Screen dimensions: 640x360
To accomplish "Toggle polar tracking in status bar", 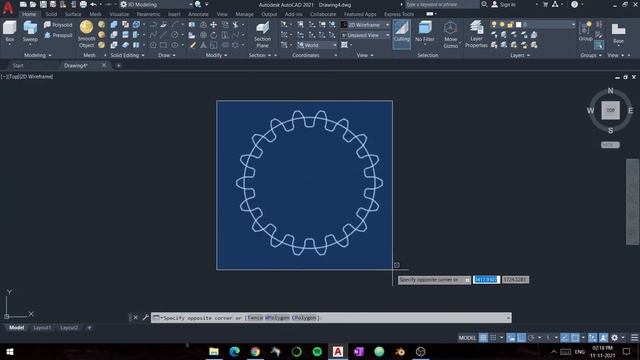I will (x=531, y=338).
